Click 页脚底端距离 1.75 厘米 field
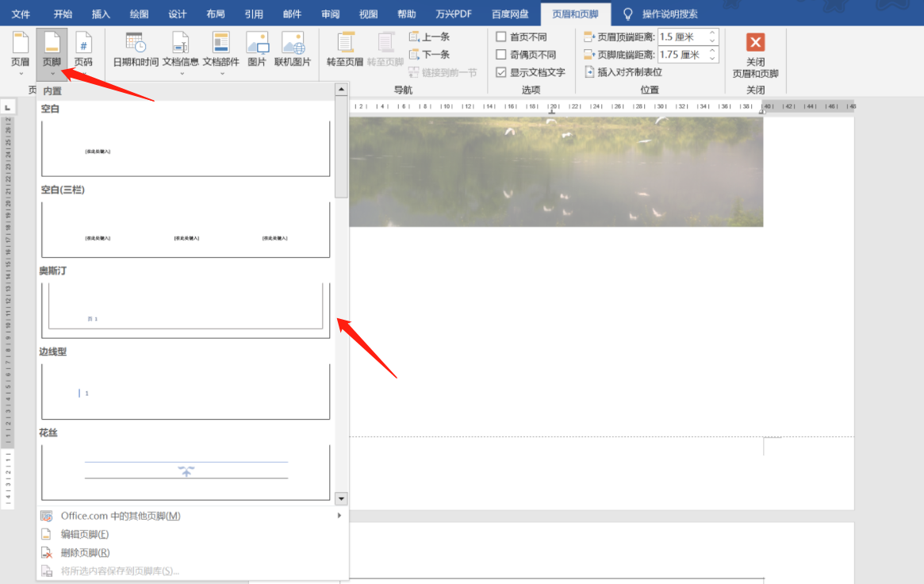 [682, 54]
